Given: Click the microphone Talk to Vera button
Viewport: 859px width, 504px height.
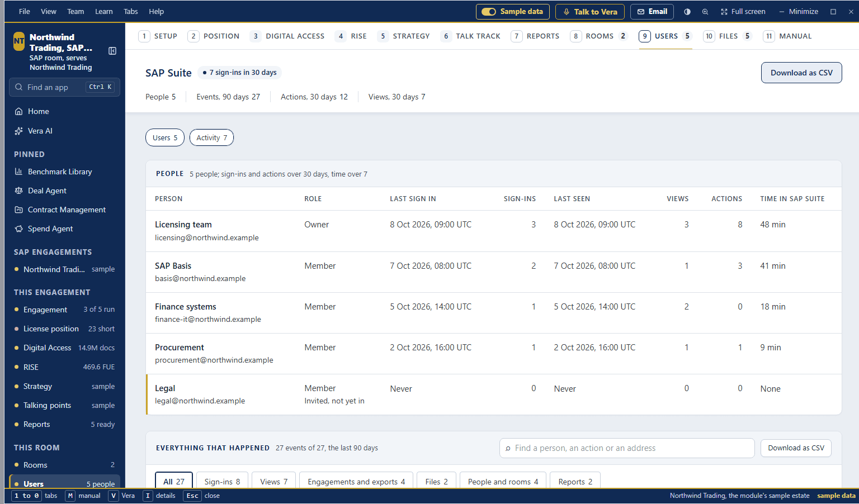Looking at the screenshot, I should (590, 12).
